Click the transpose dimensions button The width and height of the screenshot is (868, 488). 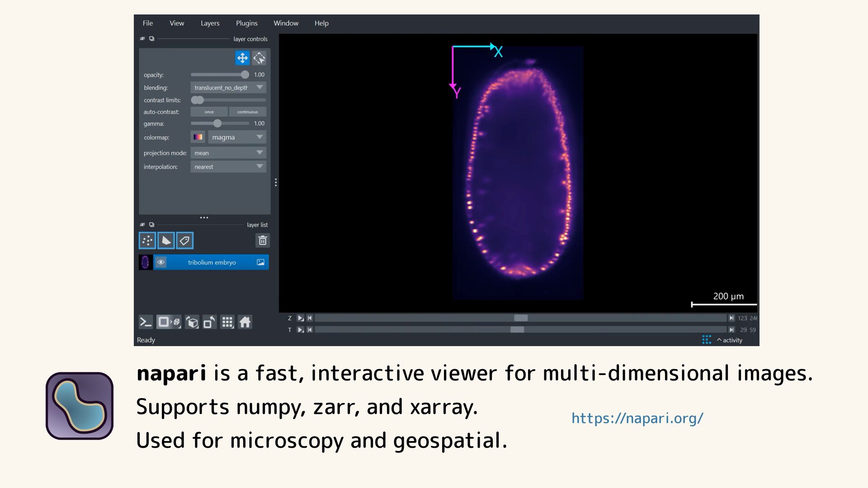pos(209,322)
